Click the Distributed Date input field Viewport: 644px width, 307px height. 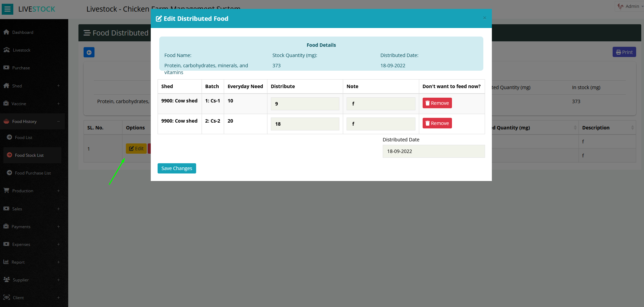pyautogui.click(x=433, y=151)
